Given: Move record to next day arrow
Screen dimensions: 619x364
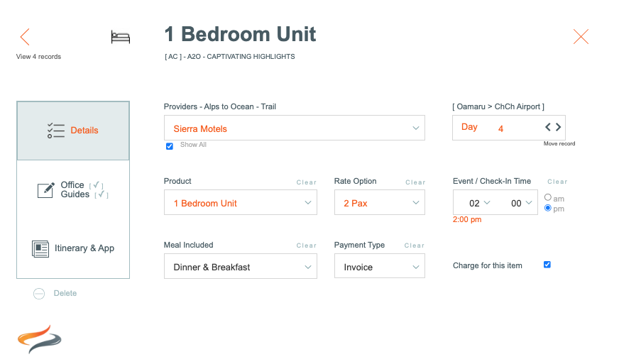Looking at the screenshot, I should tap(558, 127).
